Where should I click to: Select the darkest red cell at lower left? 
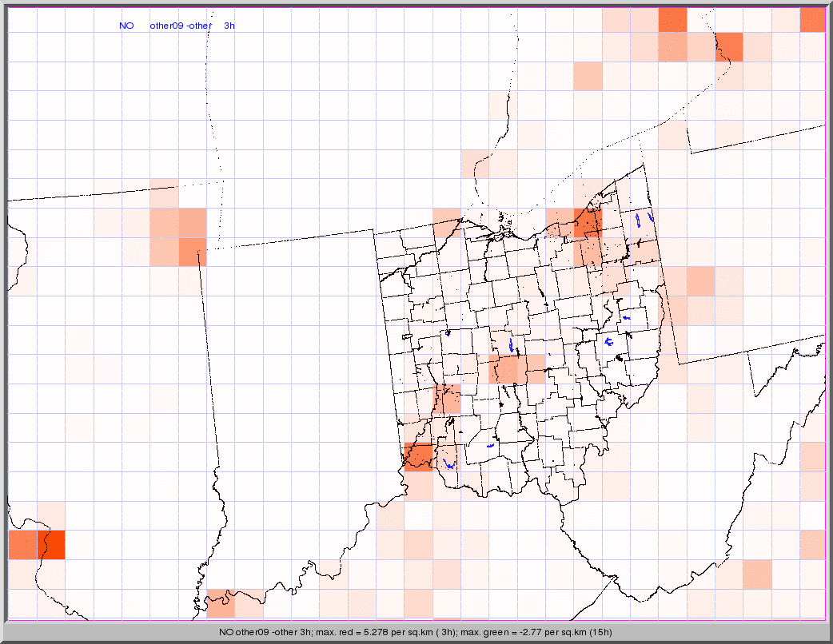click(x=51, y=545)
